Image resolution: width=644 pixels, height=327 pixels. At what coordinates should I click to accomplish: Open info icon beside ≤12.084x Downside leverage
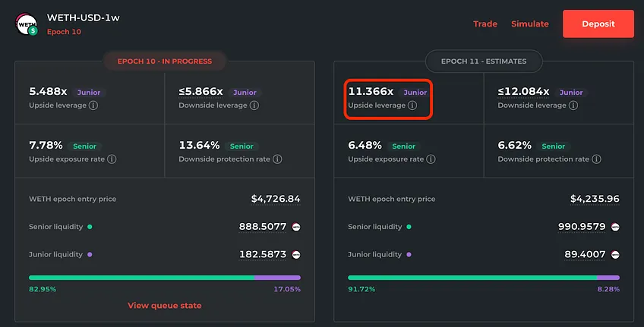(x=573, y=105)
